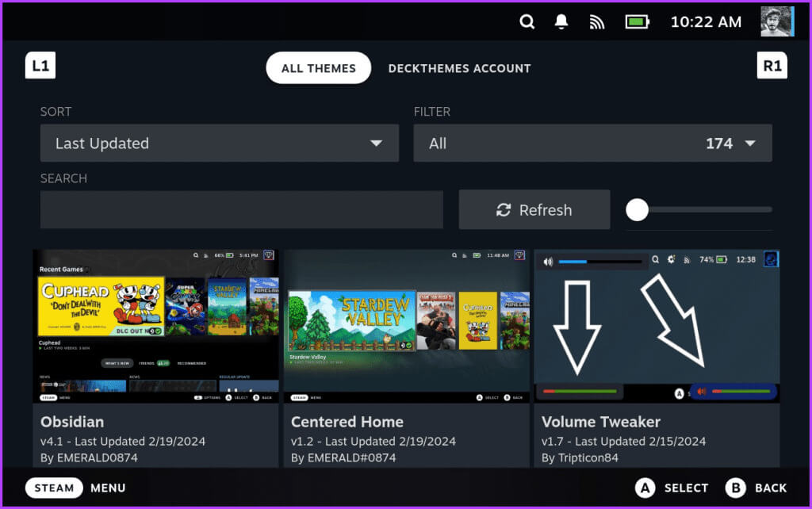This screenshot has height=509, width=812.
Task: Focus the Search text field
Action: [x=242, y=210]
